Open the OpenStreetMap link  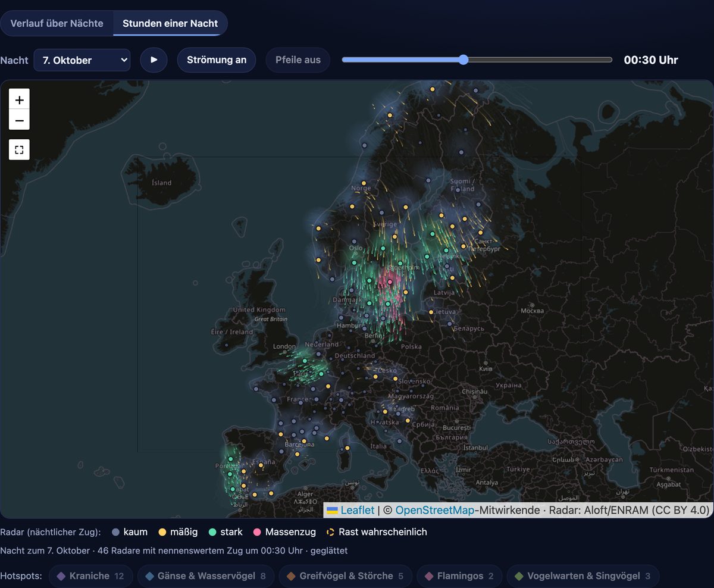[435, 510]
